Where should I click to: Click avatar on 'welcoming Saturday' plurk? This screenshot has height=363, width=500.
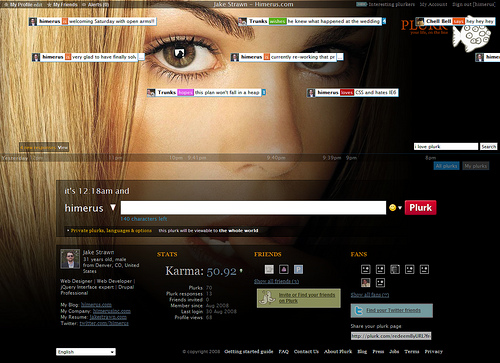click(33, 21)
